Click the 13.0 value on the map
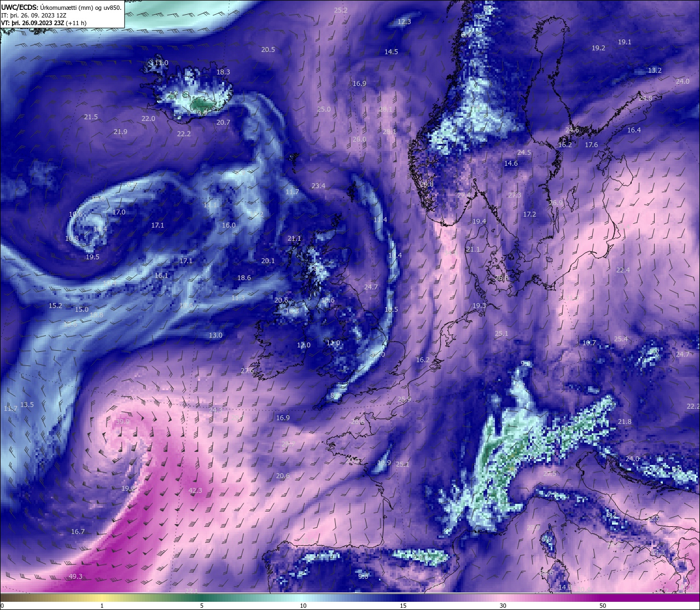Viewport: 700px width, 610px height. coord(215,335)
